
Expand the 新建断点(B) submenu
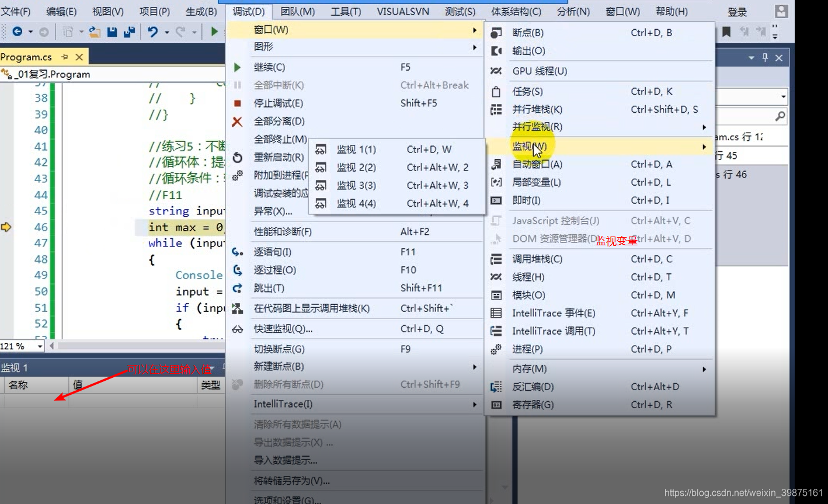coord(356,367)
